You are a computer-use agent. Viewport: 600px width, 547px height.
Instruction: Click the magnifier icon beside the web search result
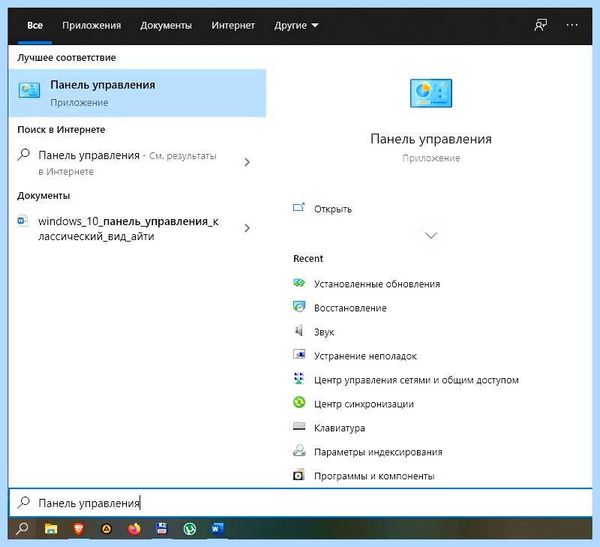coord(24,155)
